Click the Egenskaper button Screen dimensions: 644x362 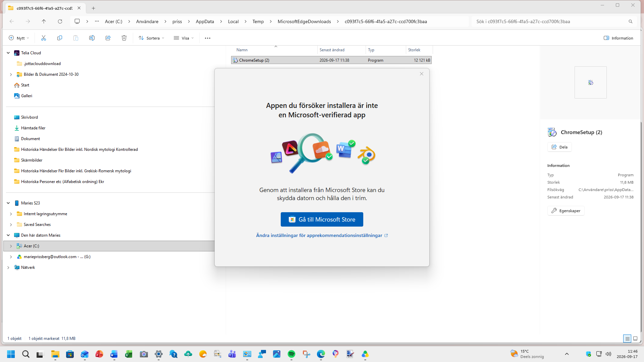pyautogui.click(x=566, y=211)
